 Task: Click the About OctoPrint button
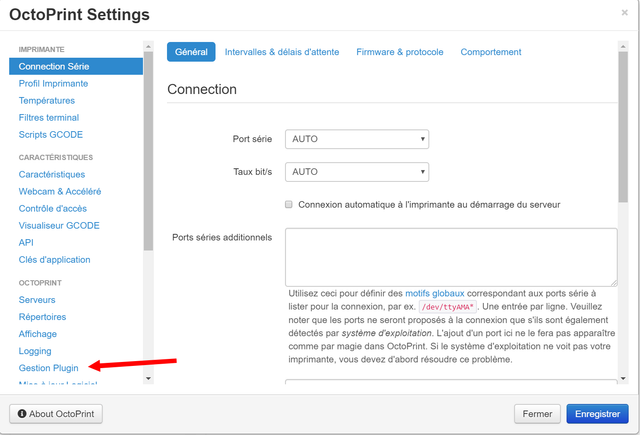coord(56,414)
